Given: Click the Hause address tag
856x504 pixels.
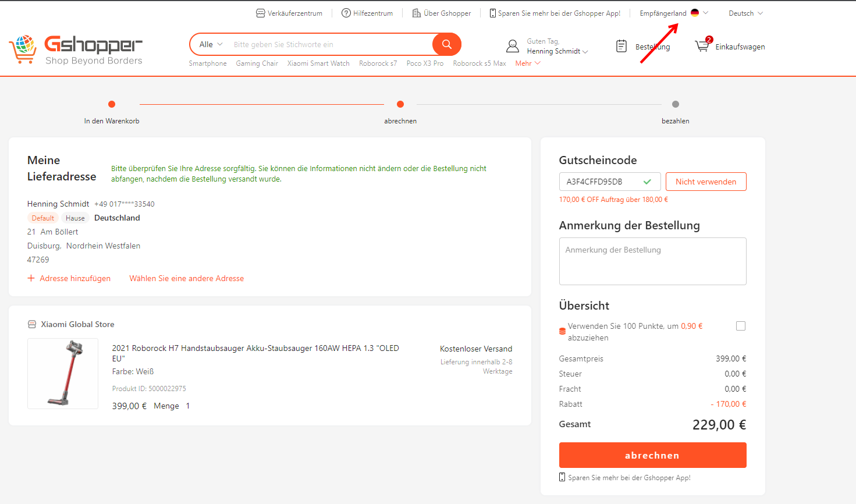Looking at the screenshot, I should 75,218.
